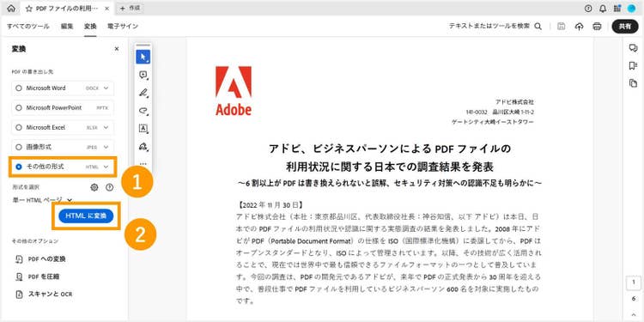Star the PDF document tab
Viewport: 644px width, 322px height.
coord(28,9)
